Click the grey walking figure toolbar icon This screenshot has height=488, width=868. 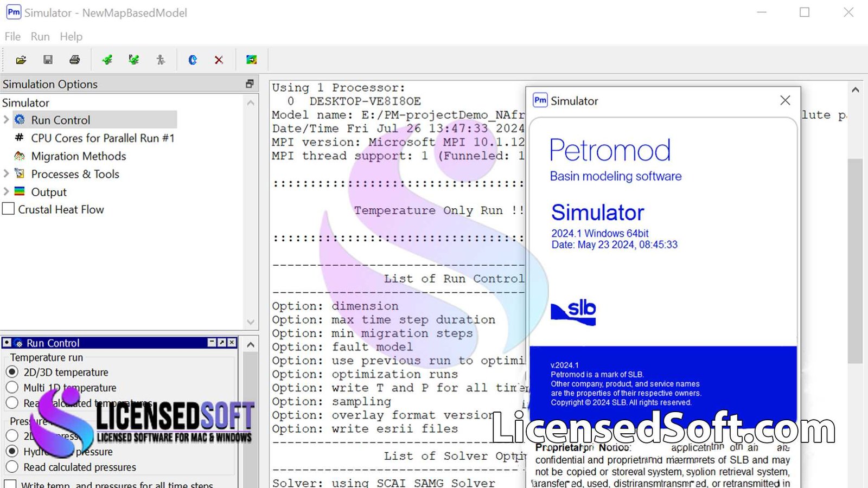click(x=161, y=60)
